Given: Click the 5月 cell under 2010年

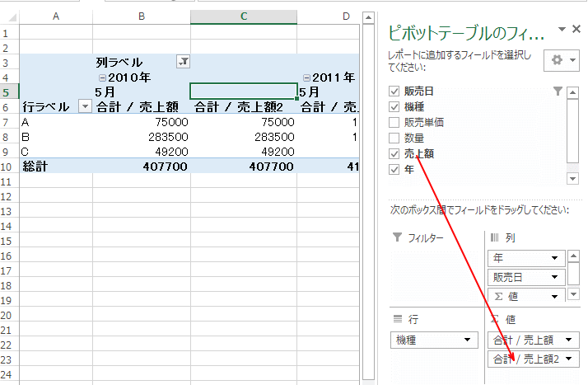Looking at the screenshot, I should pyautogui.click(x=142, y=92).
